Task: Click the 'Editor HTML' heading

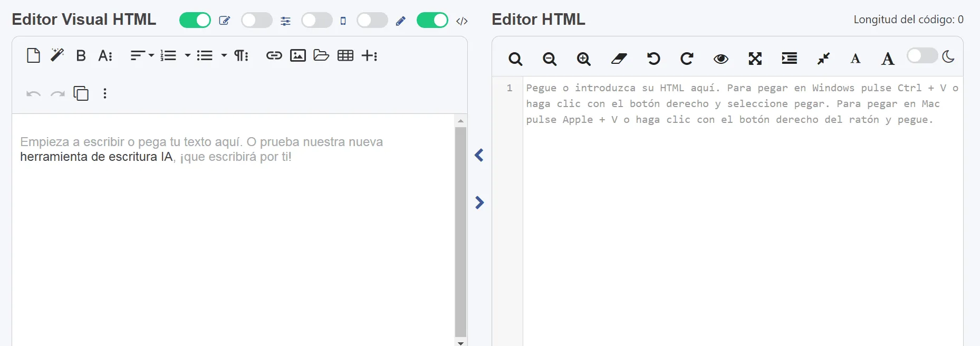Action: tap(539, 20)
